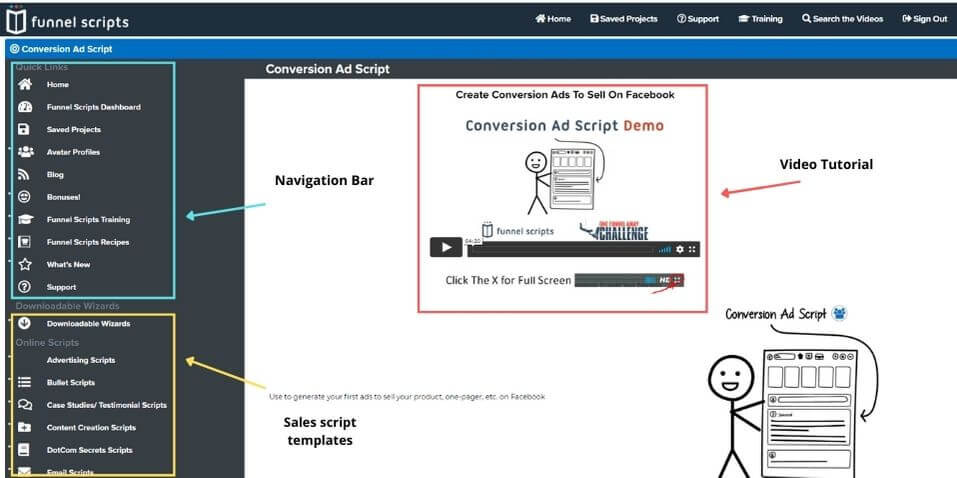Adjust the video volume bars

click(x=665, y=249)
